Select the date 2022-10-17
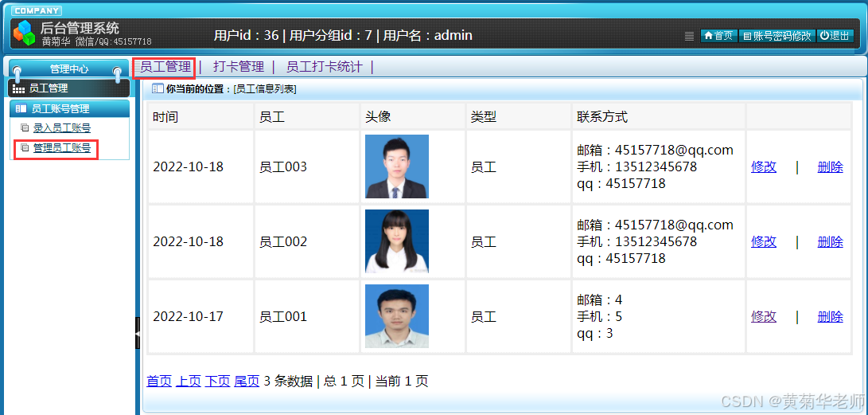This screenshot has width=868, height=415. [189, 316]
